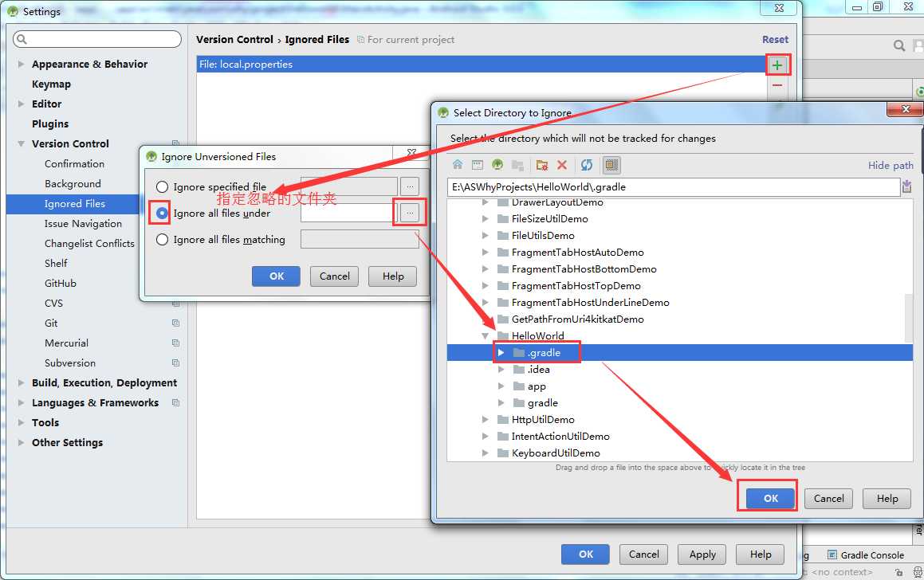
Task: Collapse the Version Control settings group
Action: [21, 143]
